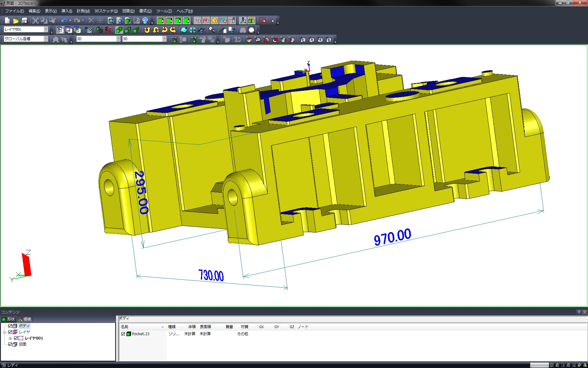The height and width of the screenshot is (368, 588).
Task: Click the cyan pan arrows icon
Action: tap(192, 30)
